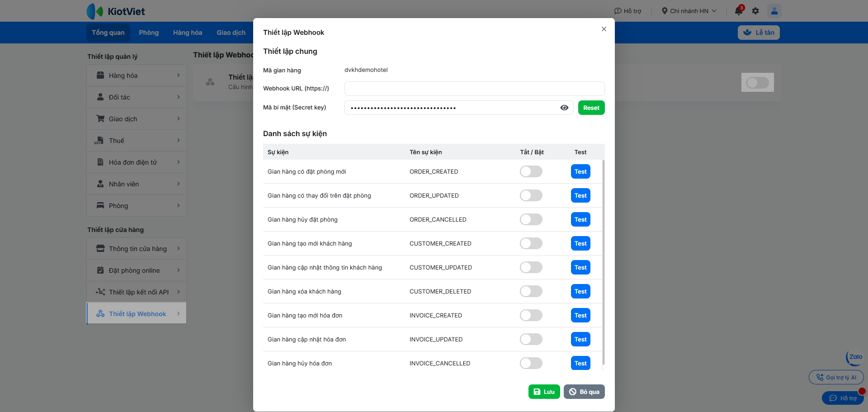Image resolution: width=868 pixels, height=412 pixels.
Task: Toggle the ORDER_CREATED event switch
Action: (x=531, y=171)
